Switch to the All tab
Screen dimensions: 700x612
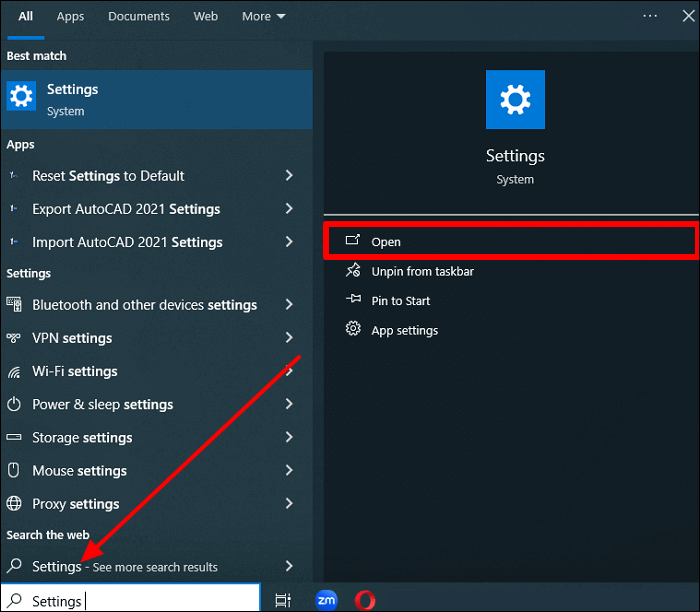click(25, 17)
